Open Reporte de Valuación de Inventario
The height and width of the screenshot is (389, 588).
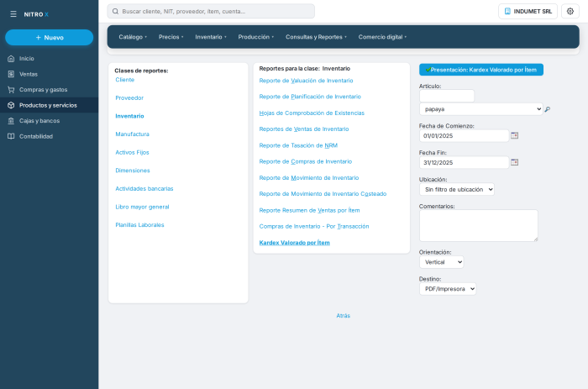pyautogui.click(x=306, y=81)
